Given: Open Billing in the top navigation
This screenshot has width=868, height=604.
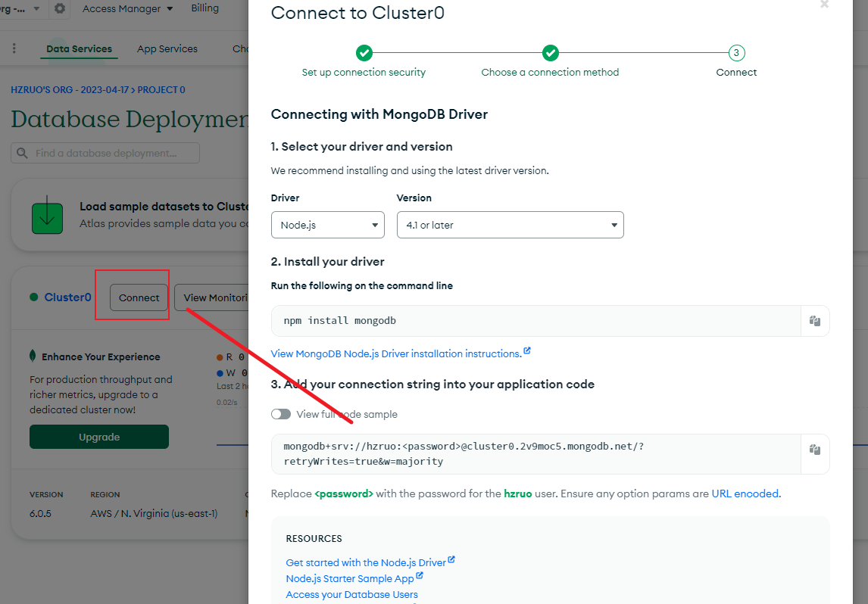Looking at the screenshot, I should (205, 8).
